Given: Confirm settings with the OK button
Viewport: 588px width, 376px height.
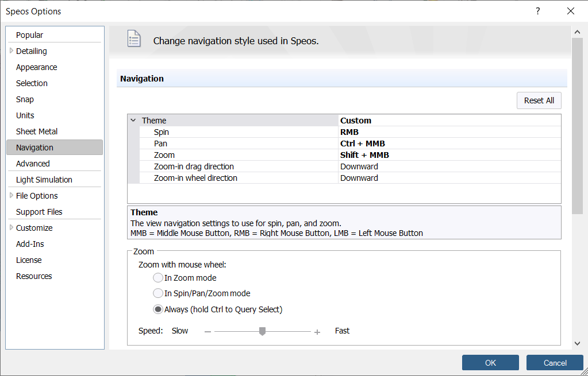Looking at the screenshot, I should [490, 363].
